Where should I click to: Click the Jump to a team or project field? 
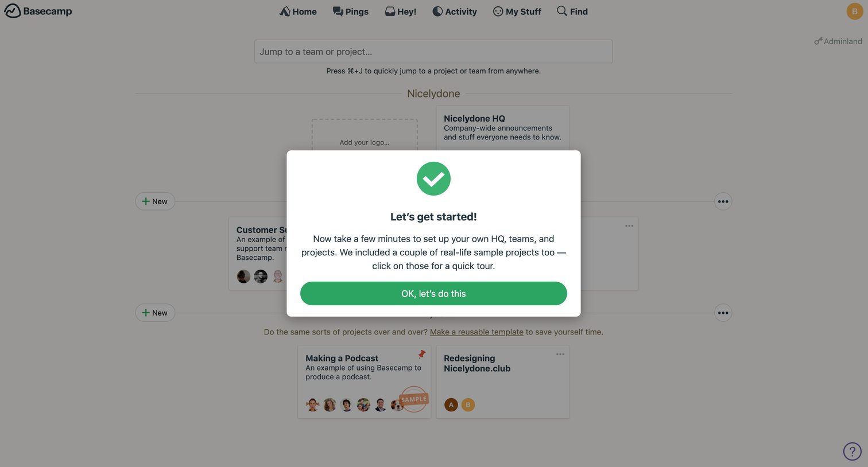pyautogui.click(x=433, y=52)
